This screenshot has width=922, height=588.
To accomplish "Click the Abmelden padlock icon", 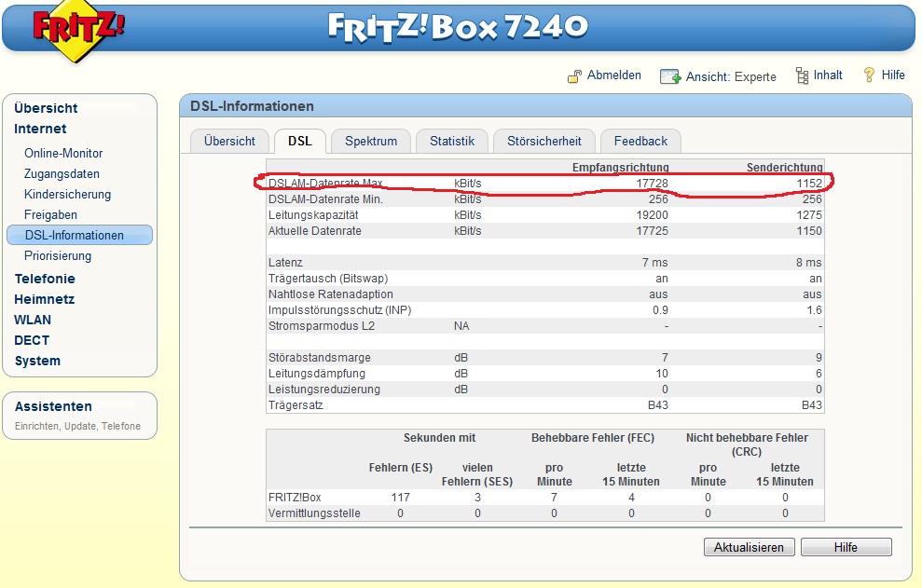I will point(575,76).
